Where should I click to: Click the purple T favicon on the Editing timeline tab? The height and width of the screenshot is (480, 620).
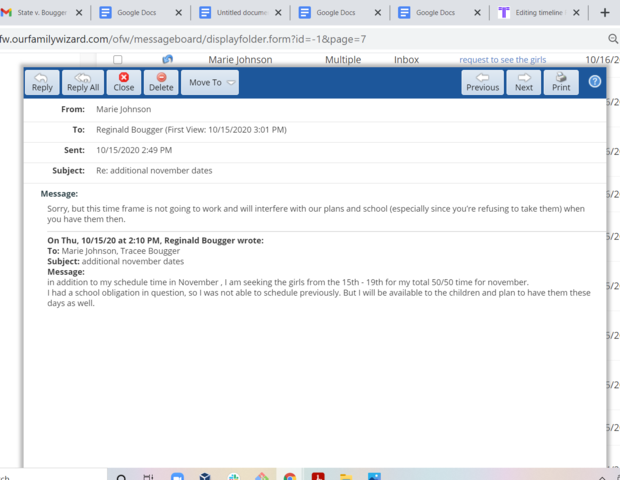click(x=504, y=13)
